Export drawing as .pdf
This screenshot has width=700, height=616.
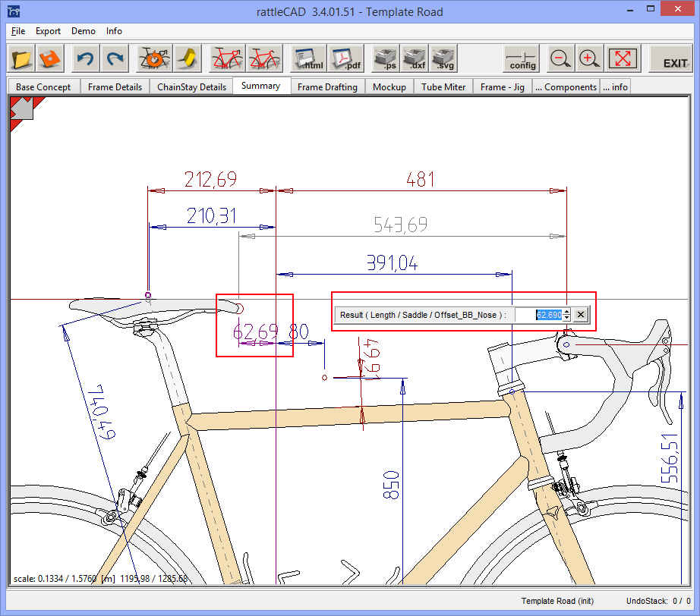[345, 58]
